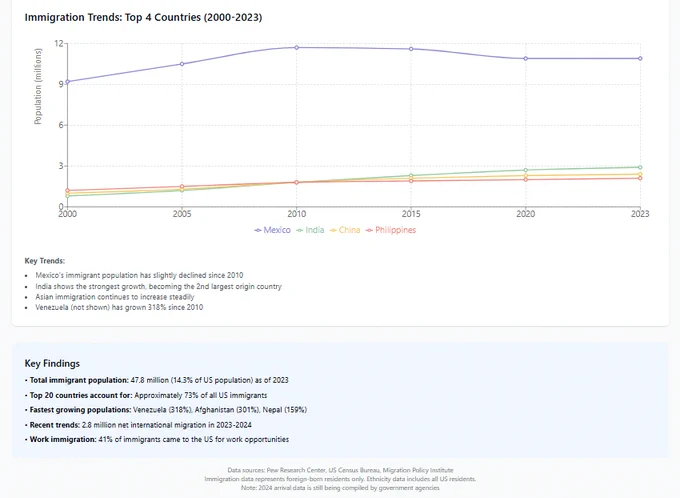Click the foreign-born residents only note
This screenshot has height=498, width=680.
[340, 479]
